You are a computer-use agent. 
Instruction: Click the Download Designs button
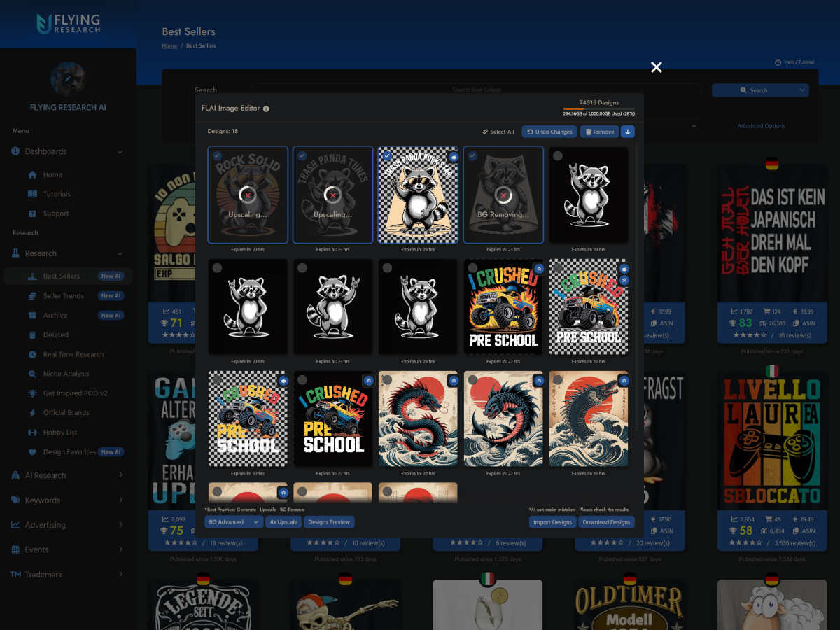pos(606,522)
